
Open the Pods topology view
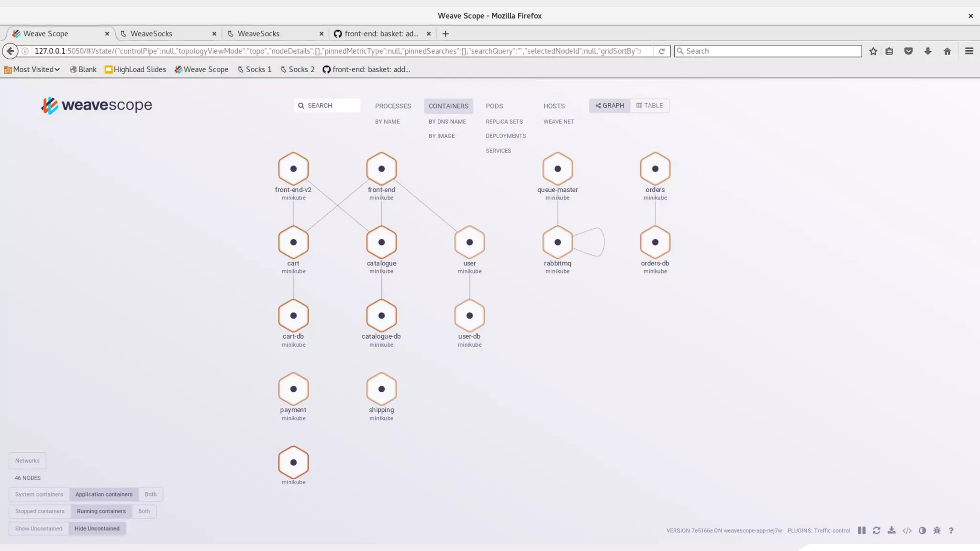[494, 106]
